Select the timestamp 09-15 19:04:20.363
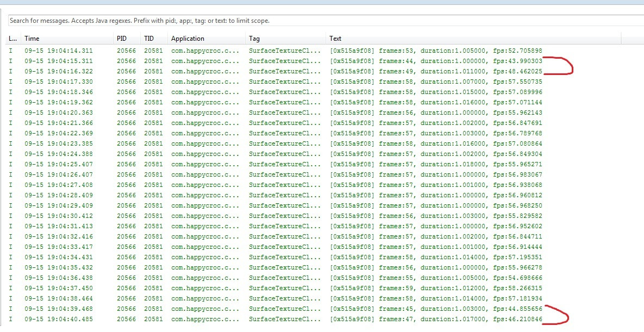This screenshot has width=644, height=332. (58, 112)
